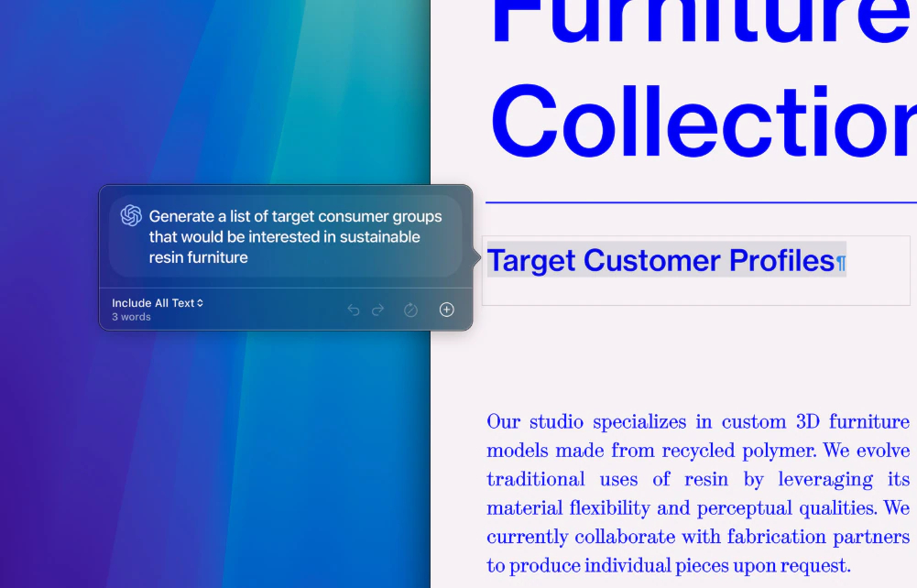Click the ChatGPT logo in the prompt box

point(131,215)
